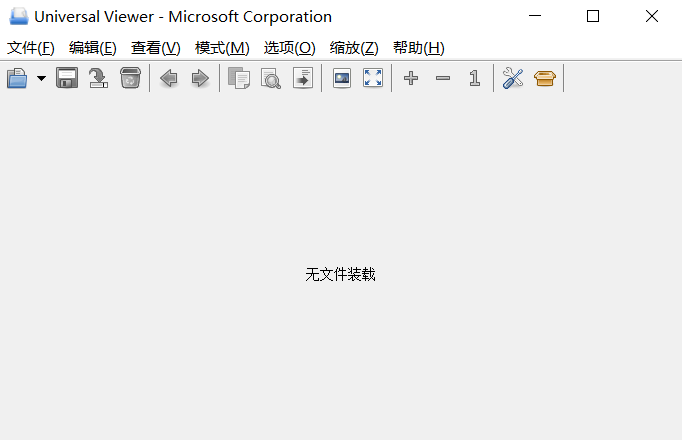The width and height of the screenshot is (682, 440).
Task: Switch to full screen with arrows icon
Action: click(373, 78)
